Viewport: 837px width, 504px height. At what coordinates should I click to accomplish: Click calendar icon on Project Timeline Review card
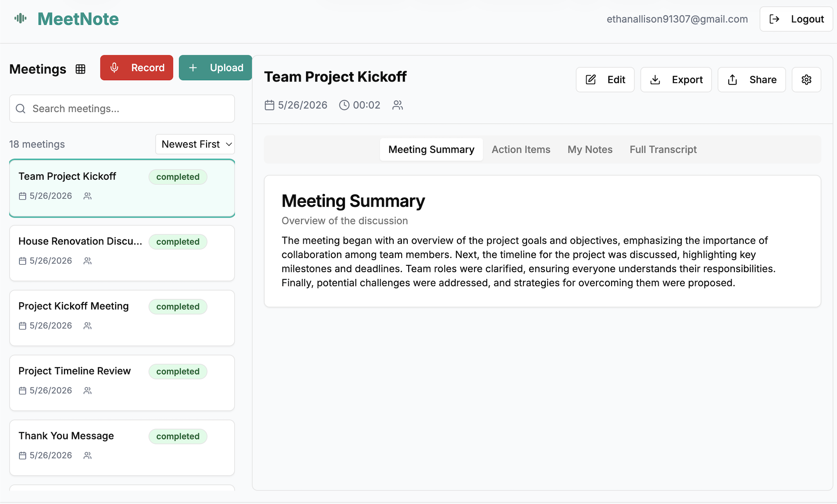[x=23, y=391]
